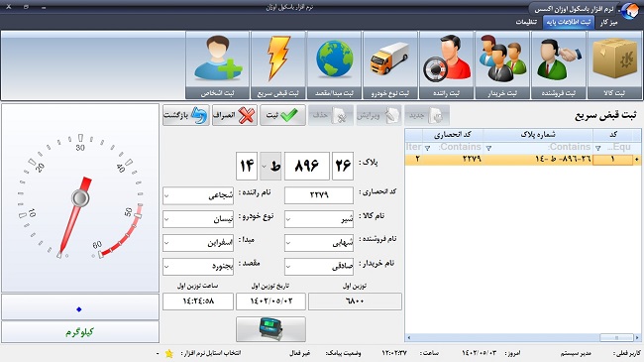Click the star icon for software style
The width and height of the screenshot is (644, 362).
click(x=168, y=353)
